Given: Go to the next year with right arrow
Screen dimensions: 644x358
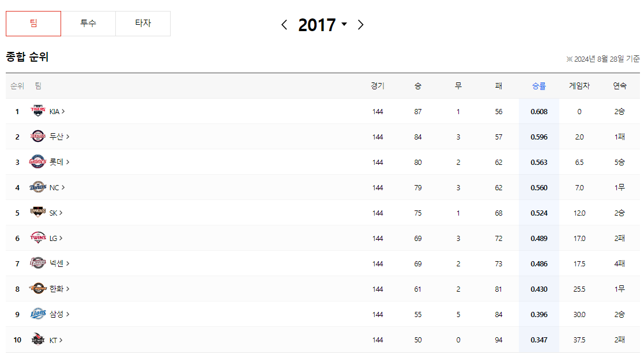Looking at the screenshot, I should click(360, 25).
